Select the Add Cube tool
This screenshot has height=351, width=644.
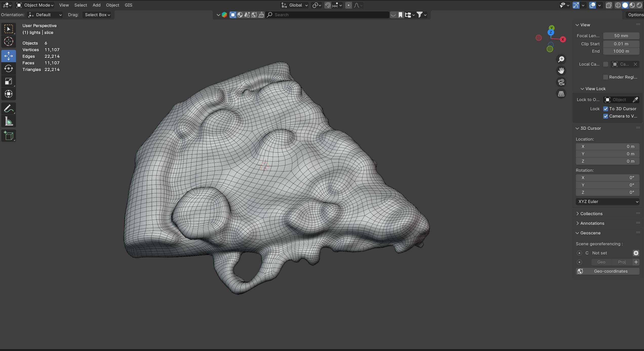(x=9, y=136)
